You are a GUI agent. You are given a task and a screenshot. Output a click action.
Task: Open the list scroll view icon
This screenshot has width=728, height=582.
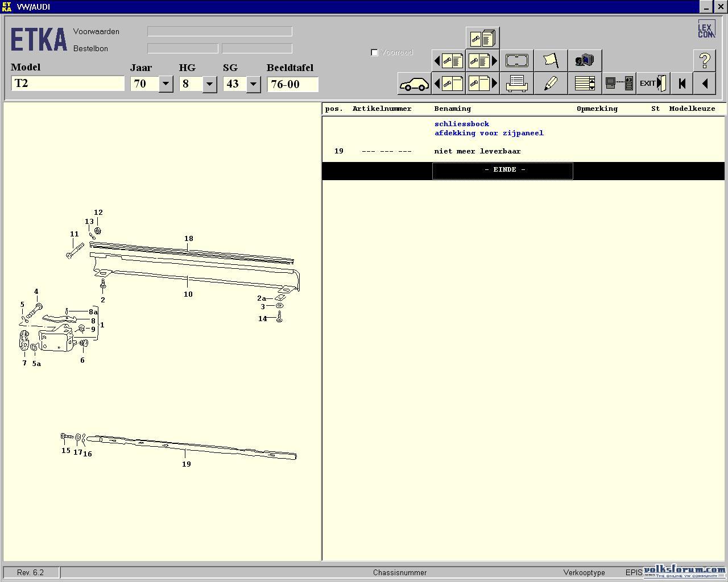[585, 84]
